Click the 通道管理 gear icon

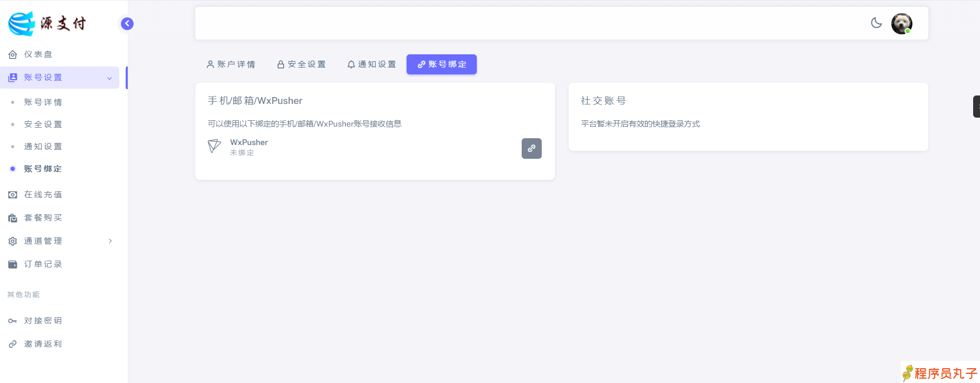click(x=13, y=241)
